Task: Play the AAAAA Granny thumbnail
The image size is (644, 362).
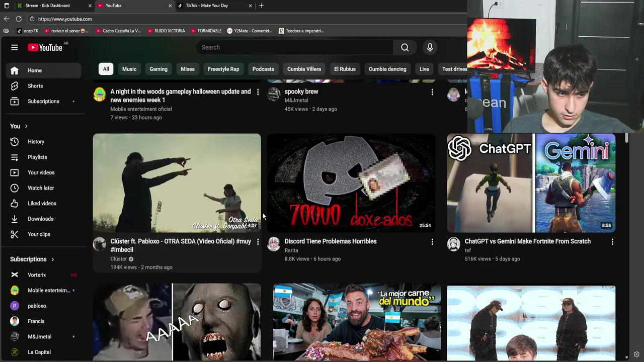Action: pos(177,322)
